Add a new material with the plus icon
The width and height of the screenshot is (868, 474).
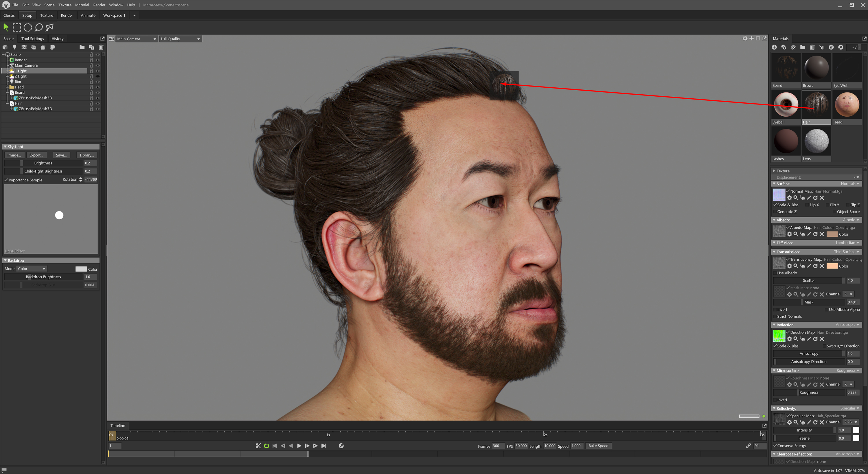pyautogui.click(x=774, y=47)
